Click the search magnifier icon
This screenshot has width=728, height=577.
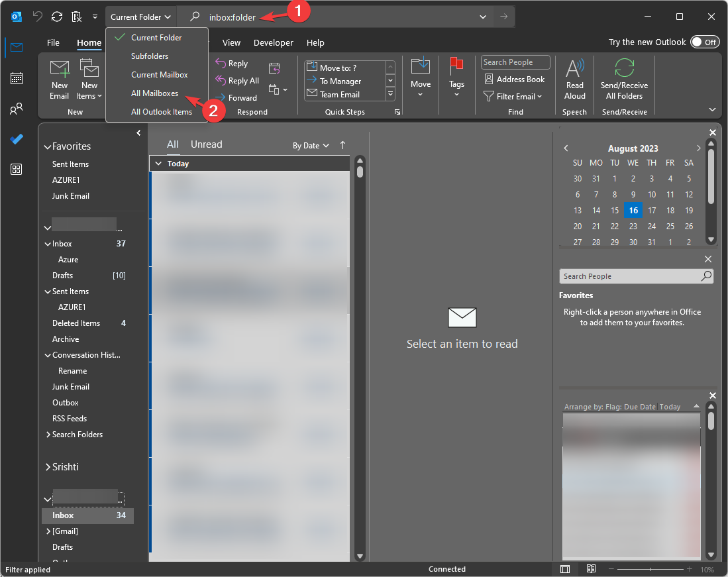(195, 17)
